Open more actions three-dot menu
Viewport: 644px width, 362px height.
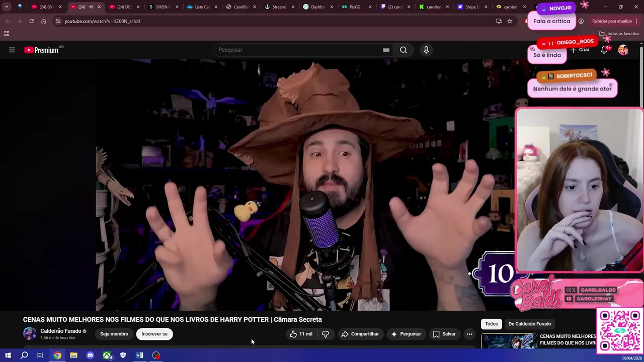click(x=469, y=334)
